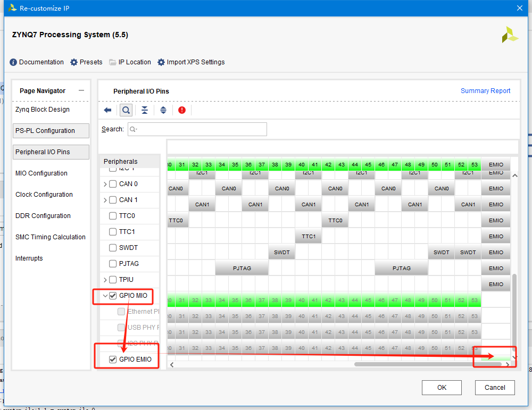Click the scroll left arrow of pin grid

point(172,365)
